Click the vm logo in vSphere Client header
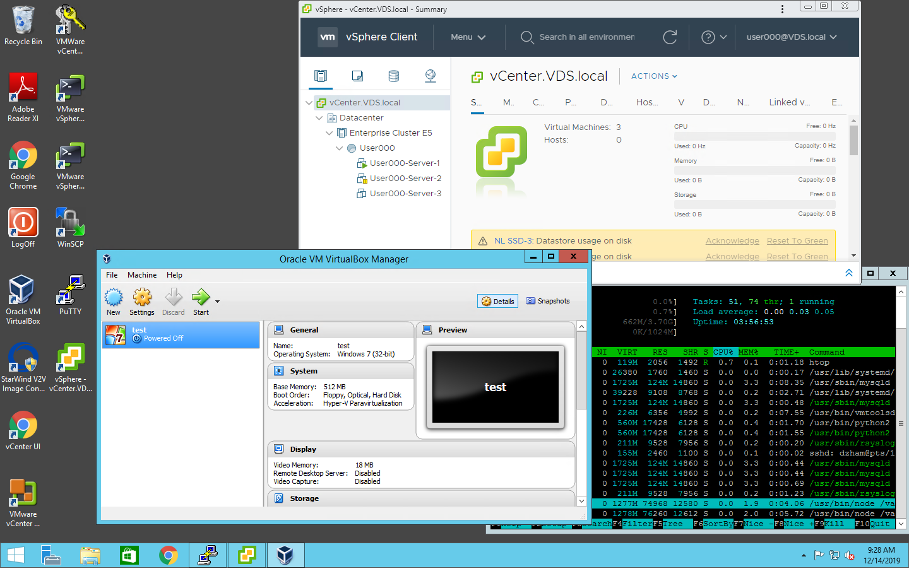 (x=328, y=37)
